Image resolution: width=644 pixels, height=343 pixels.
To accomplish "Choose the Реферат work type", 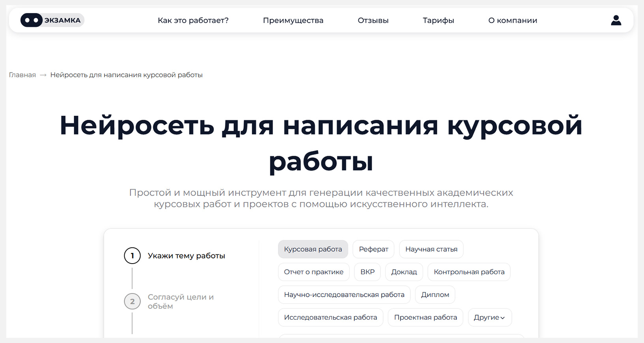I will pyautogui.click(x=373, y=249).
